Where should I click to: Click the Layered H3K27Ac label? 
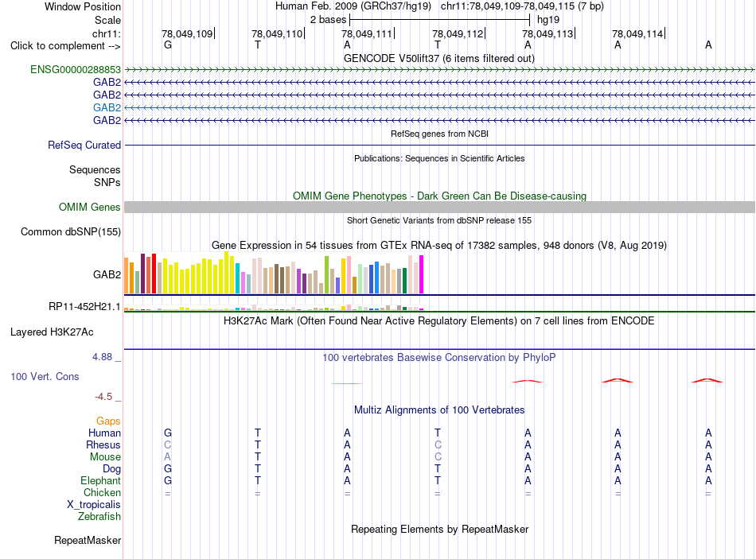(52, 332)
